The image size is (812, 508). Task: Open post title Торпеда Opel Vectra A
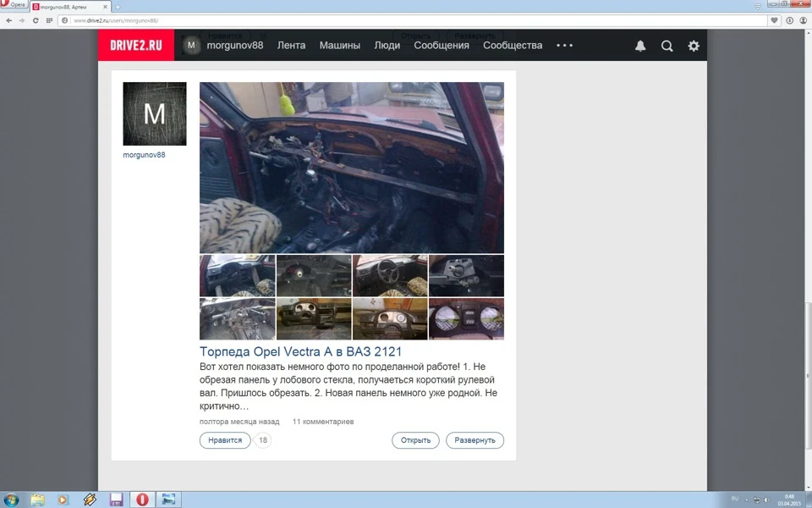click(301, 352)
